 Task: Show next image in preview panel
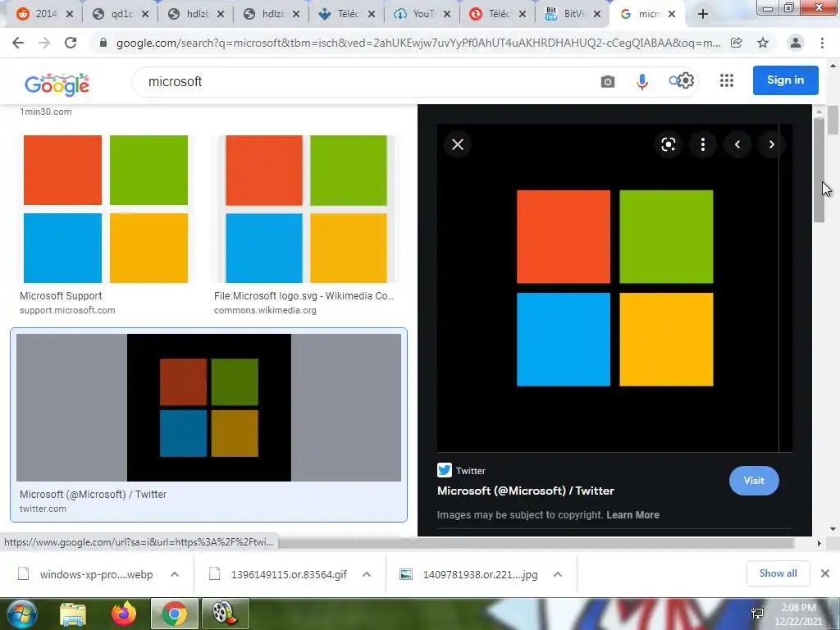(771, 144)
